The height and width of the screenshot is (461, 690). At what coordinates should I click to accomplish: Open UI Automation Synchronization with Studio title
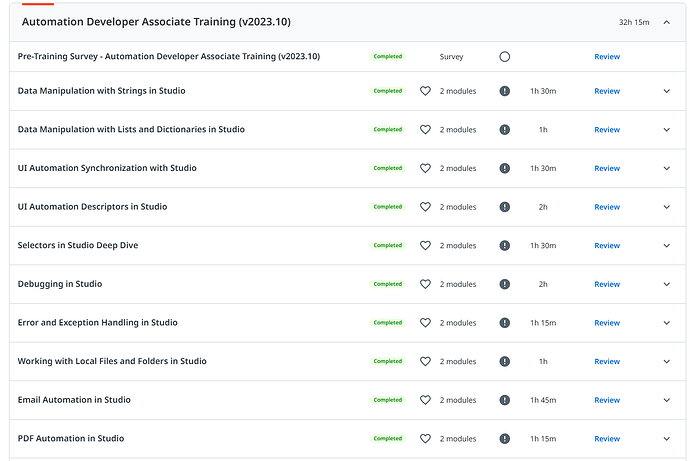point(107,168)
